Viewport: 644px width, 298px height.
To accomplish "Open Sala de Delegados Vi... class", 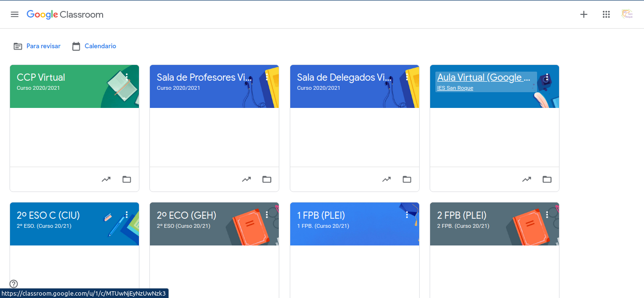I will point(344,77).
